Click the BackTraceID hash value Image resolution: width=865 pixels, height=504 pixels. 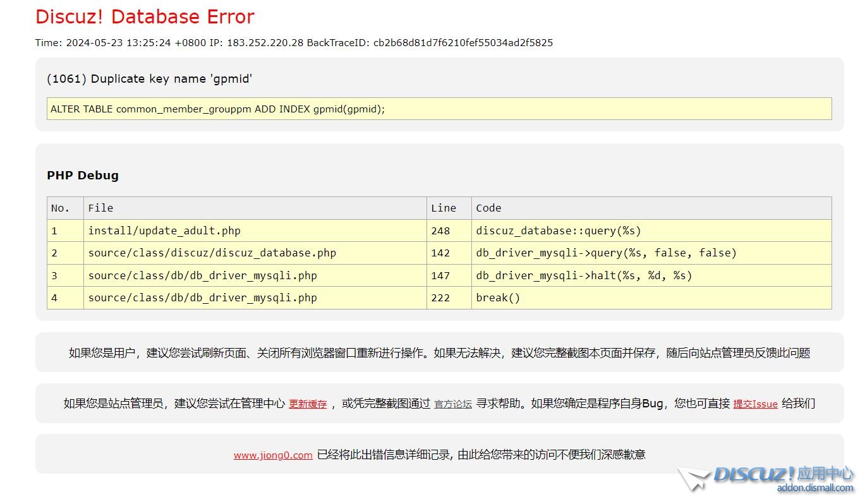[x=463, y=43]
